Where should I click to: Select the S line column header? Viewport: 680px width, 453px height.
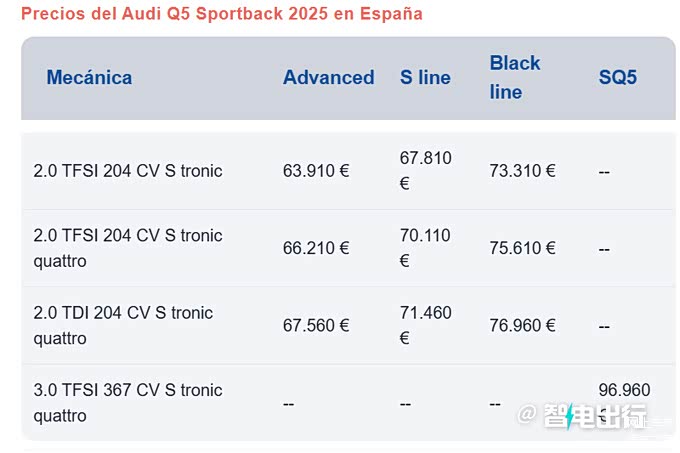tap(425, 77)
